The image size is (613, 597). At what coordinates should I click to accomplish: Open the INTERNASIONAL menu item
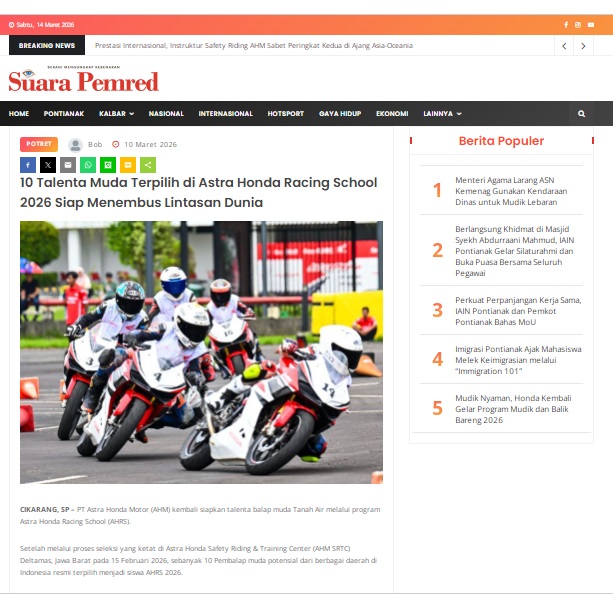click(x=225, y=114)
